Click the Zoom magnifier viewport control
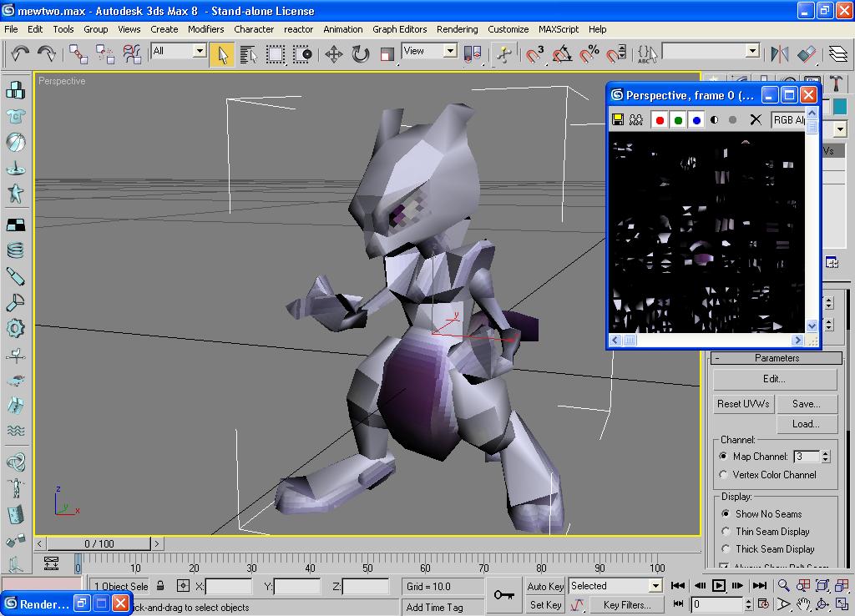 coord(784,586)
